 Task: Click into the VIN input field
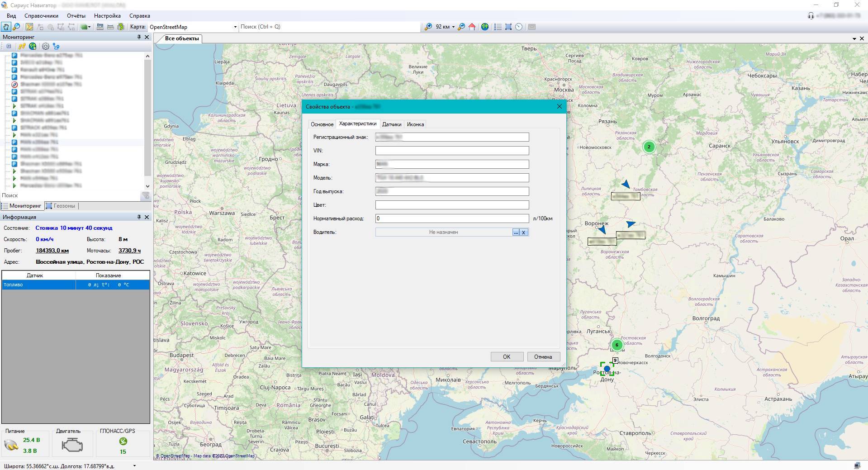click(451, 151)
